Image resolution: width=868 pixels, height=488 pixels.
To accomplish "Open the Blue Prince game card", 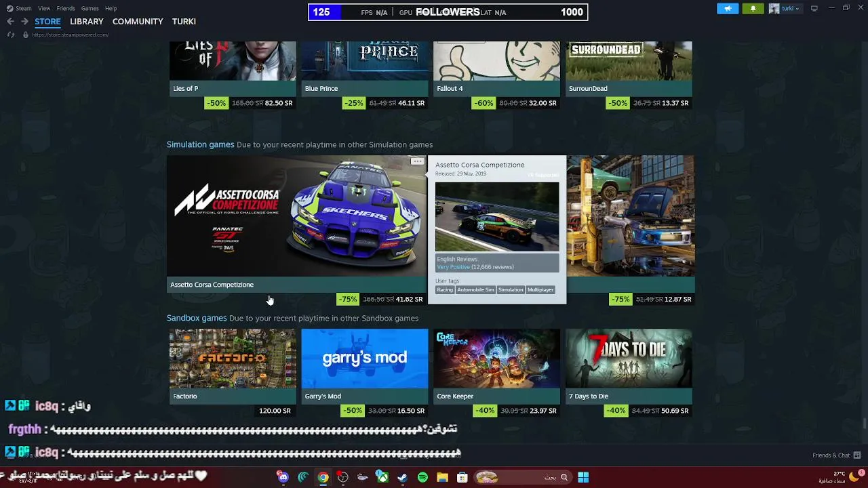I will coord(365,68).
